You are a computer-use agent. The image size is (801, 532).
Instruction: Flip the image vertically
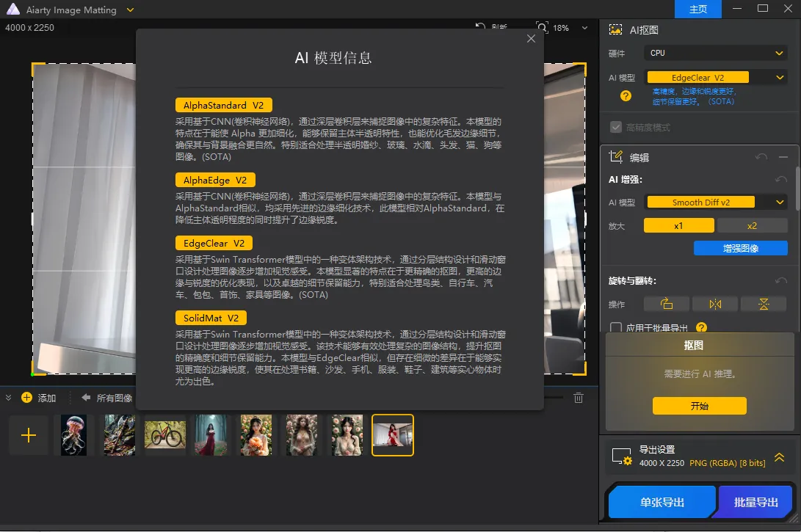[x=764, y=303]
